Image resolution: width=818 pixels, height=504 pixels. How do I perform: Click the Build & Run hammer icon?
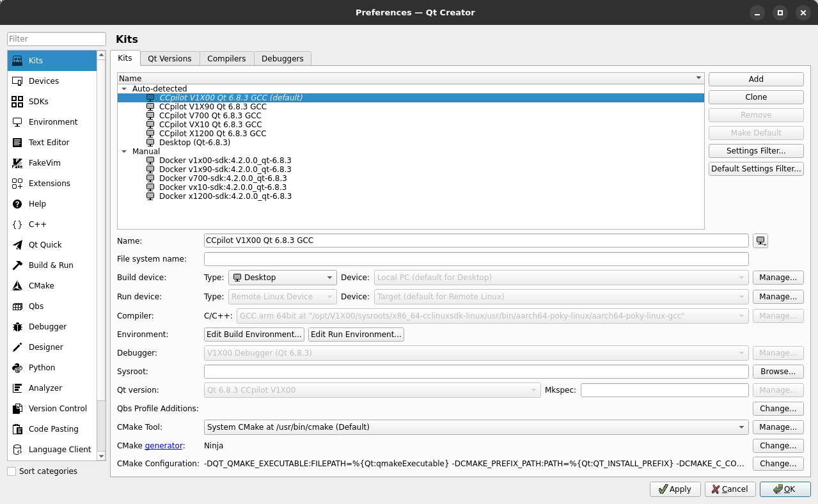(x=17, y=265)
